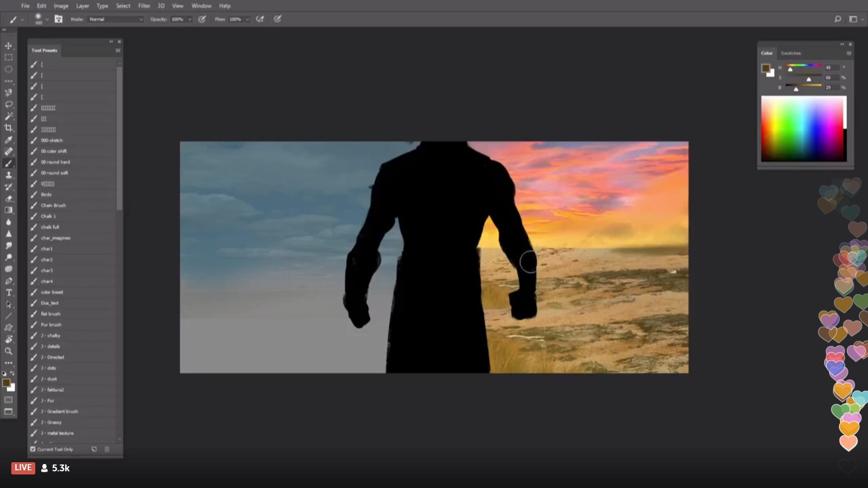Open the blending Mode dropdown
868x488 pixels.
tap(116, 19)
